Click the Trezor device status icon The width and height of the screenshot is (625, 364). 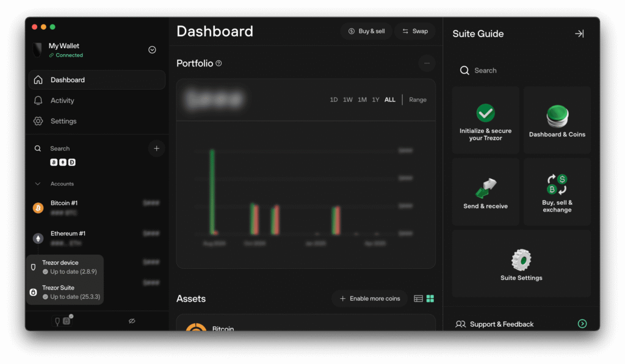click(x=57, y=320)
